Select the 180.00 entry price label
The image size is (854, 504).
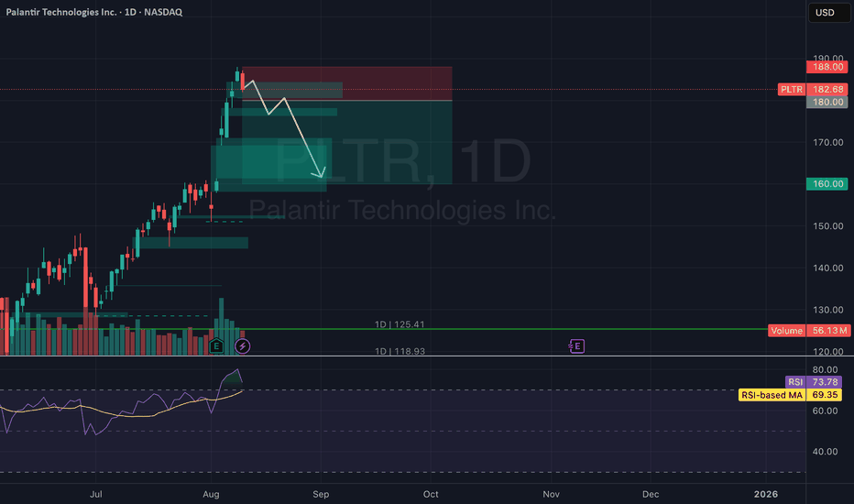[827, 102]
